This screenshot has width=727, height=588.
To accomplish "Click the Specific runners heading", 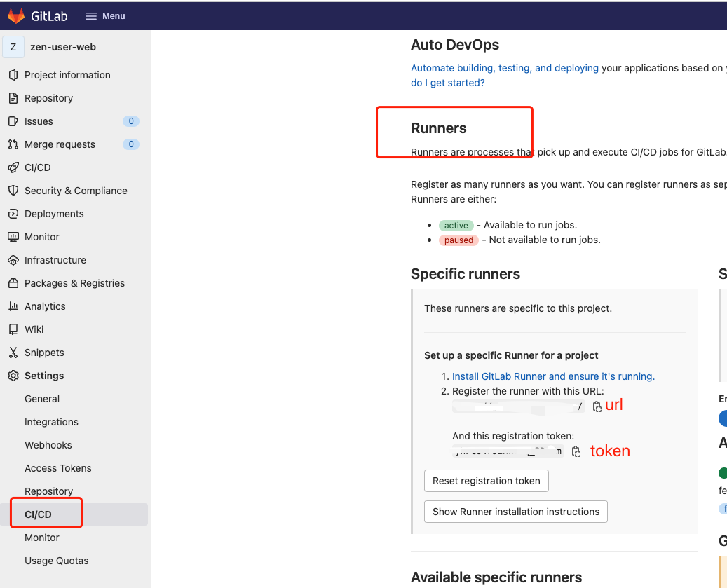I will (x=465, y=274).
